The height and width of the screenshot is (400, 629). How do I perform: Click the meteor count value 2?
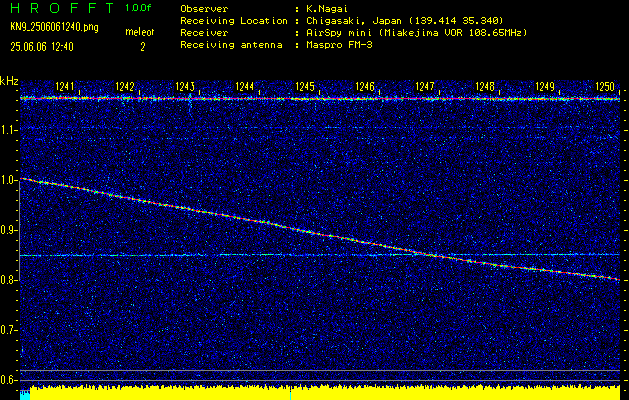[142, 47]
